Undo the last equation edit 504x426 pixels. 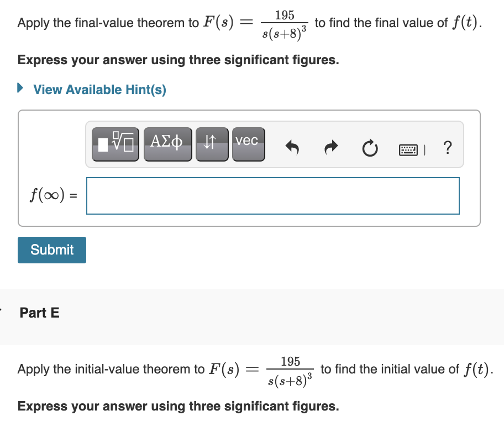(292, 147)
